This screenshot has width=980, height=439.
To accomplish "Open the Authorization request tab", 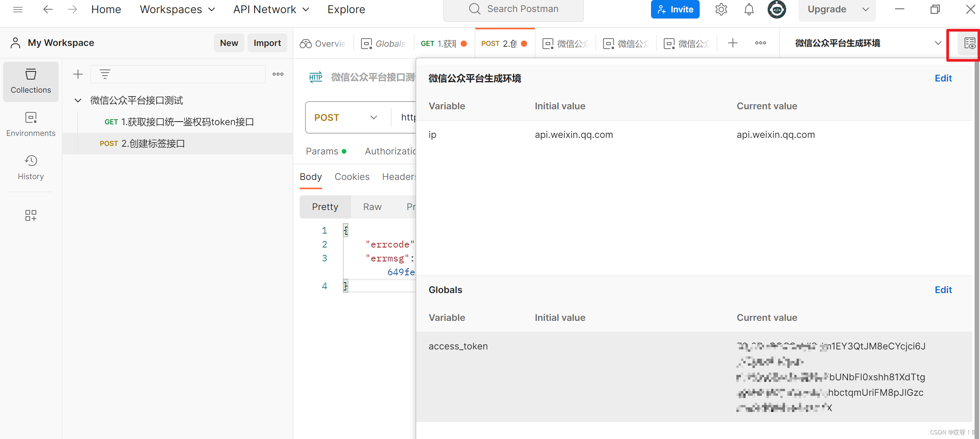I will click(x=390, y=151).
